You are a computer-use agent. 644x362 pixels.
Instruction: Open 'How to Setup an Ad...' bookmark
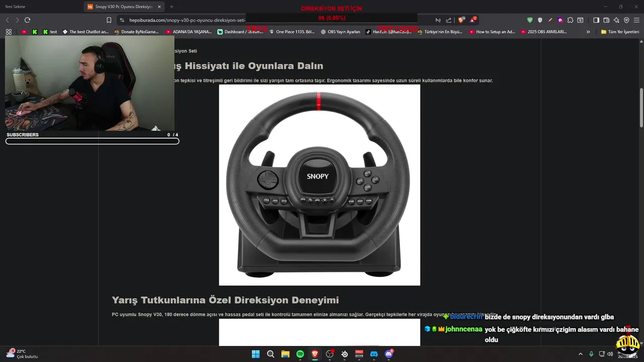point(492,32)
